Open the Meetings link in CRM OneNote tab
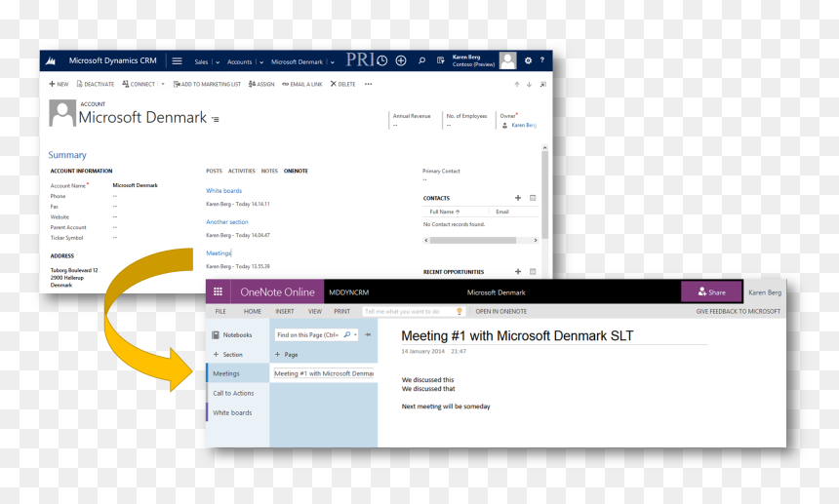This screenshot has width=839, height=504. pyautogui.click(x=219, y=253)
